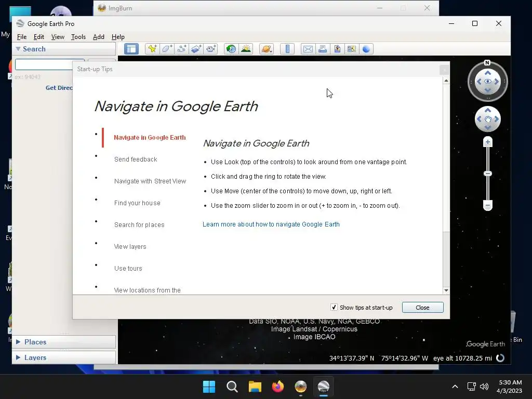Click Look joystick right arrow
This screenshot has height=399, width=532.
496,82
